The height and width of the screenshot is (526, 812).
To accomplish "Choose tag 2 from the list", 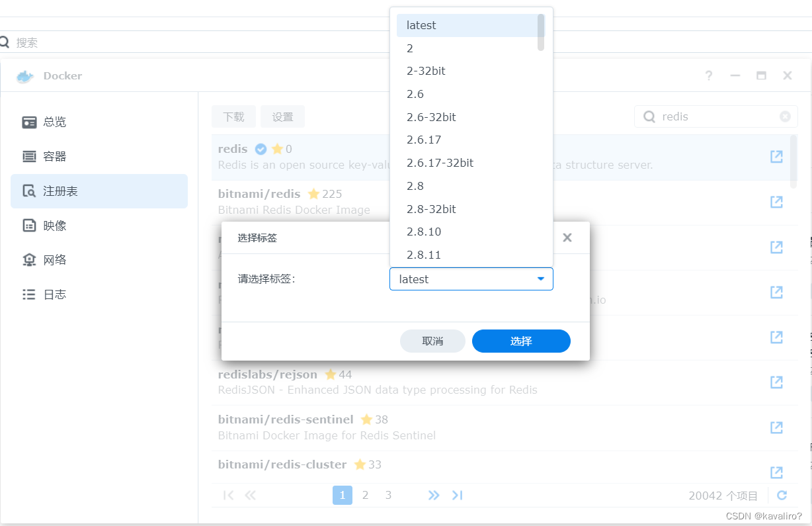I will coord(467,48).
